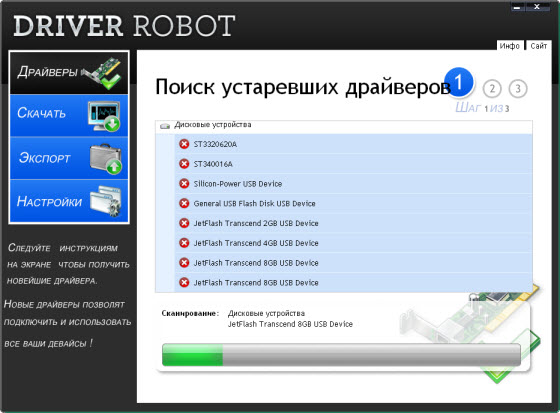Viewport: 560px width, 413px height.
Task: Click red X icon next to Silicon-Power USB Device
Action: (x=184, y=184)
